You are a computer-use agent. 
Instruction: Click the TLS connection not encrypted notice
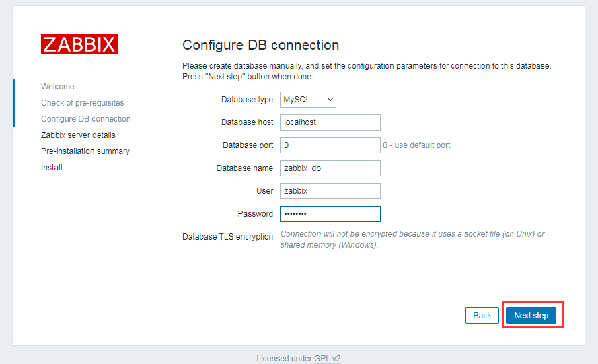point(412,240)
